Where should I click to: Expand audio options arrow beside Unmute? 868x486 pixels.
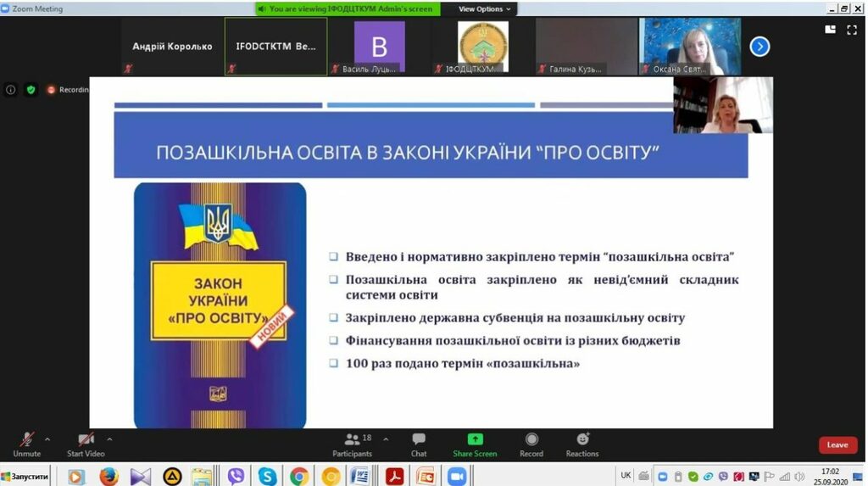(47, 439)
